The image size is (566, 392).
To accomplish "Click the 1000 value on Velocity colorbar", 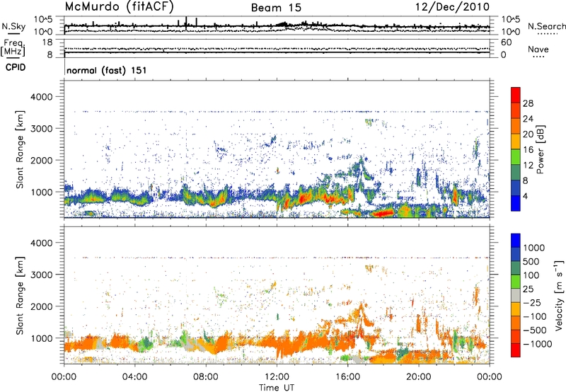I will click(x=534, y=248).
